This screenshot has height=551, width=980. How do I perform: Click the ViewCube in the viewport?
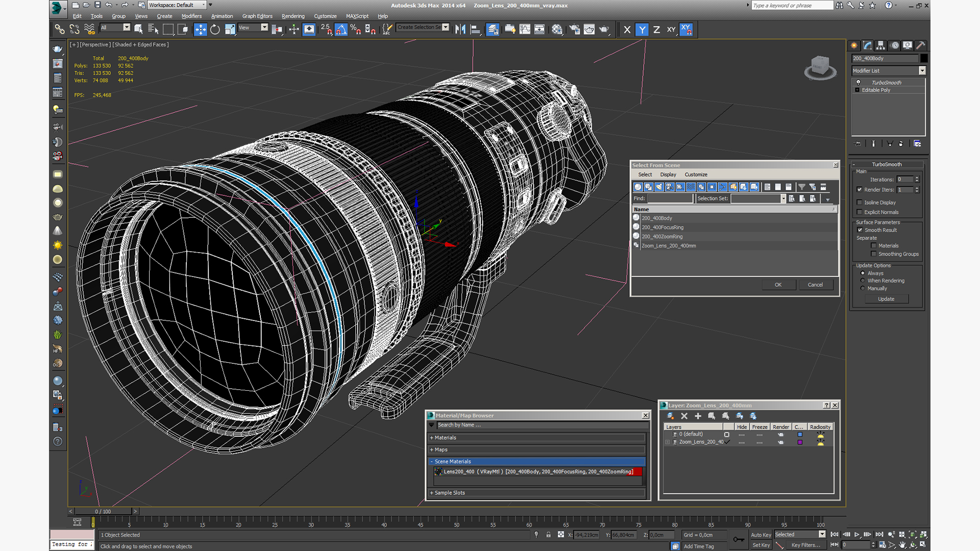(820, 67)
